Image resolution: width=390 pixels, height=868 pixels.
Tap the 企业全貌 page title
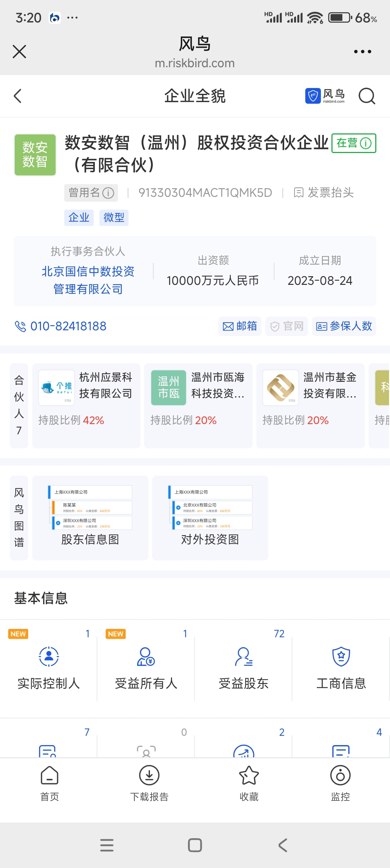[x=195, y=96]
